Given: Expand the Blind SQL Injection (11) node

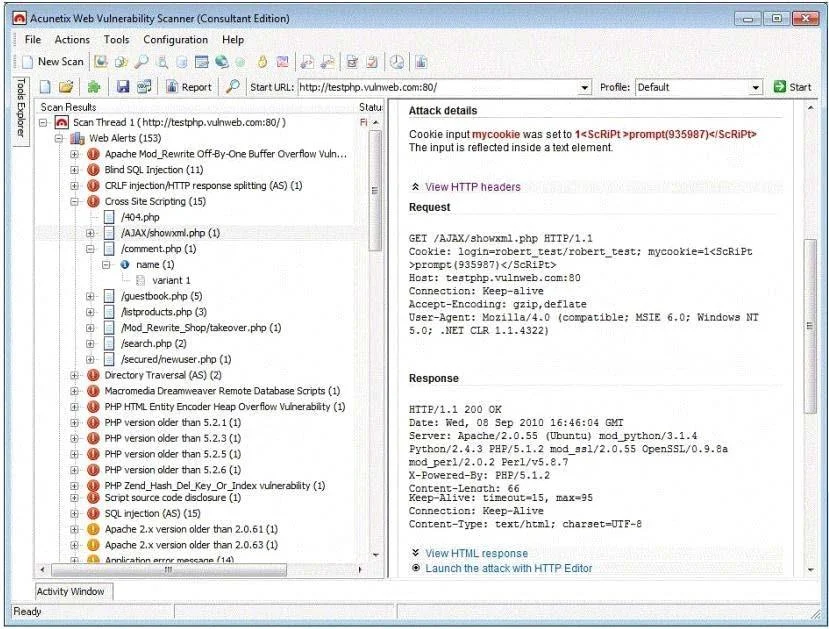Looking at the screenshot, I should (75, 170).
